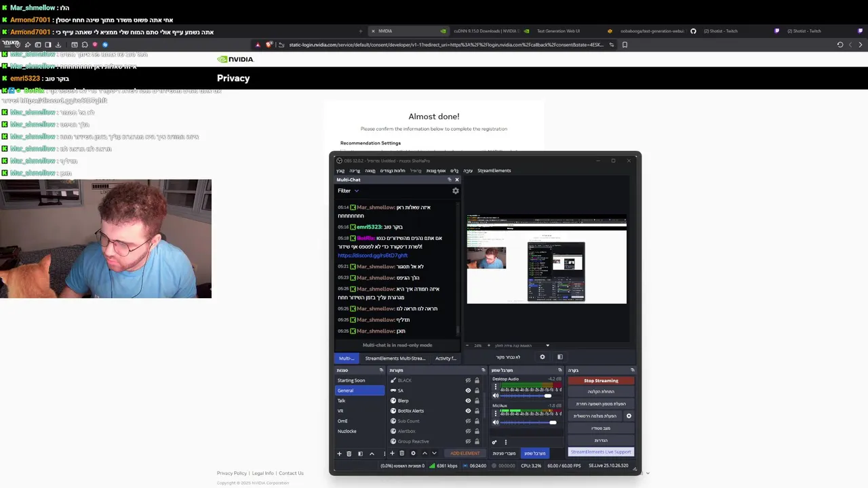The height and width of the screenshot is (488, 868).
Task: Switch to StreamElements Multi-Stream tab
Action: 395,358
